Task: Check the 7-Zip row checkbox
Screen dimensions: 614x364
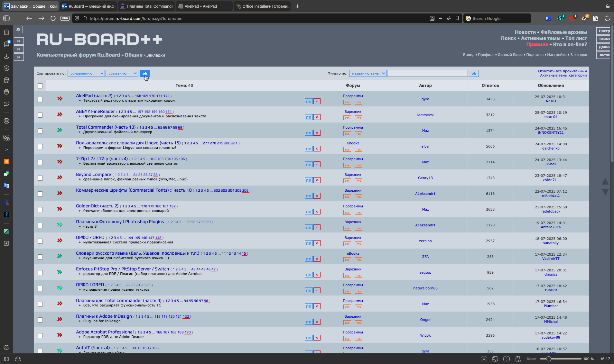Action: pos(40,162)
